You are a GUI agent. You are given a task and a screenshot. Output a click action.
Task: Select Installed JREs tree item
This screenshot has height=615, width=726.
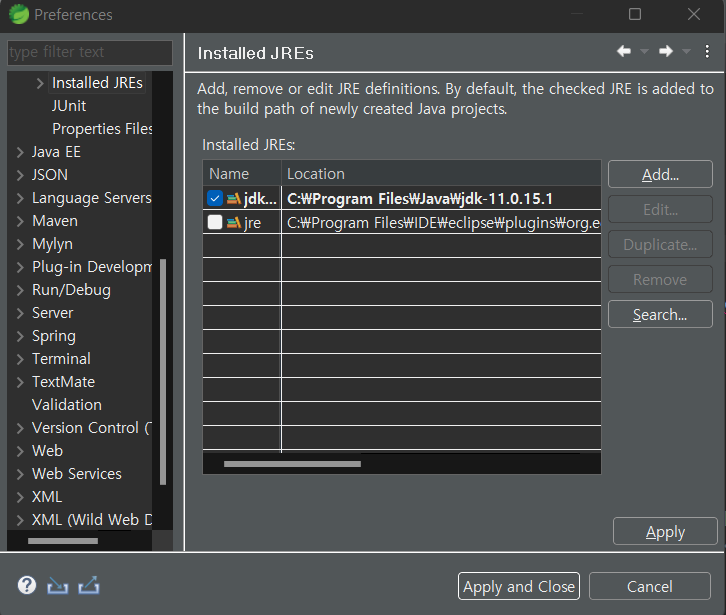pos(97,83)
